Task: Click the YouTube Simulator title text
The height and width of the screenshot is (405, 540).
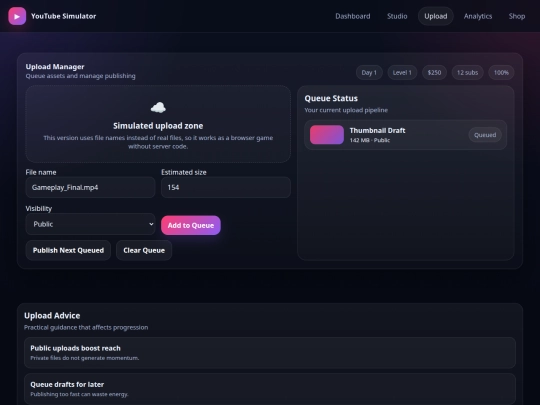Action: 63,16
